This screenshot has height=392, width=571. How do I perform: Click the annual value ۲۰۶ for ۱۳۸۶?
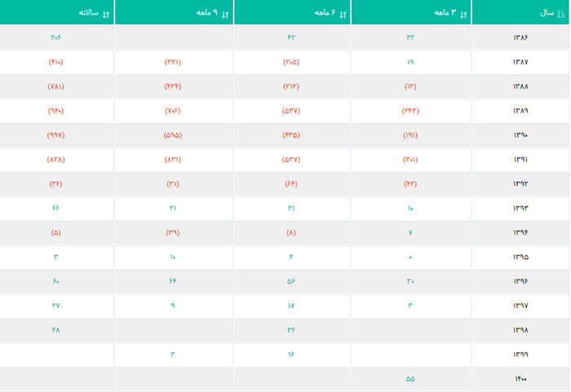pos(55,37)
